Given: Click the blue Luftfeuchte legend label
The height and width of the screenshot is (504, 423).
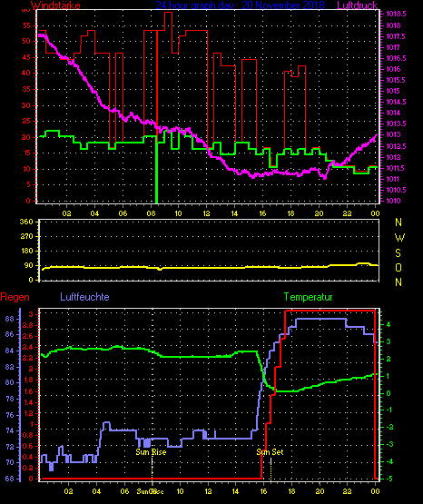Looking at the screenshot, I should [84, 297].
